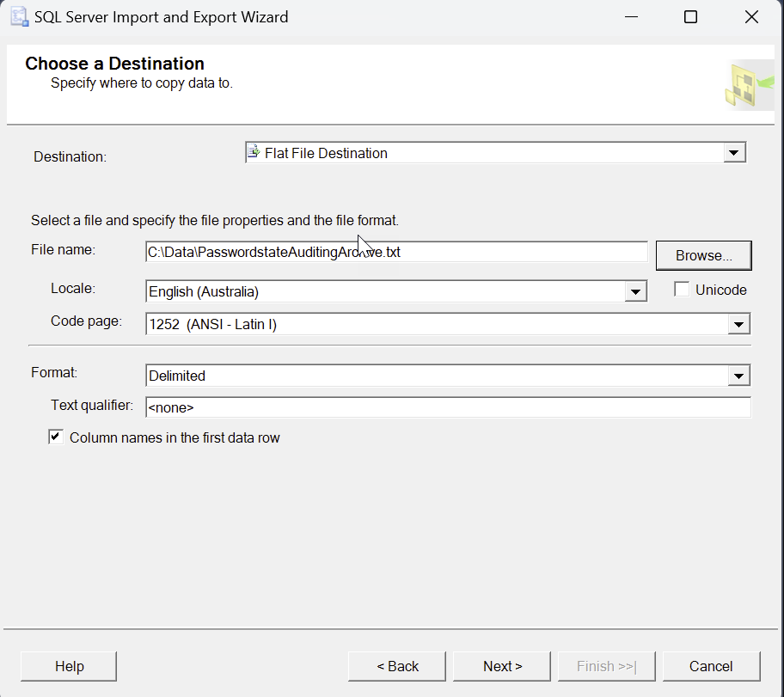Click the 'Select a file and specify' instruction text
784x697 pixels.
pos(215,221)
